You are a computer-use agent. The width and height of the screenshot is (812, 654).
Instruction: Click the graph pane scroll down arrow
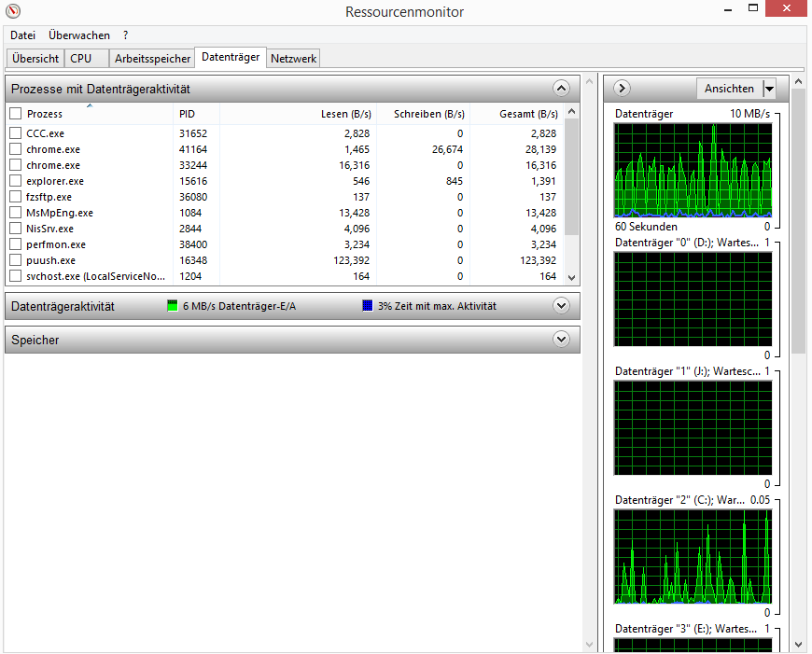click(x=799, y=645)
